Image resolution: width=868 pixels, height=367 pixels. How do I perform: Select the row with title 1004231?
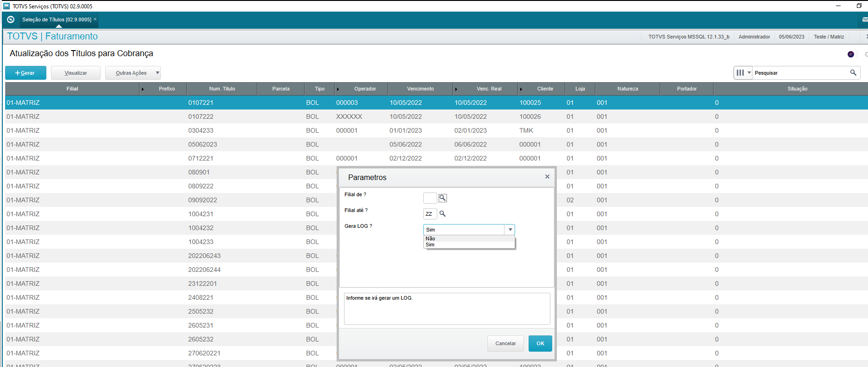point(172,214)
